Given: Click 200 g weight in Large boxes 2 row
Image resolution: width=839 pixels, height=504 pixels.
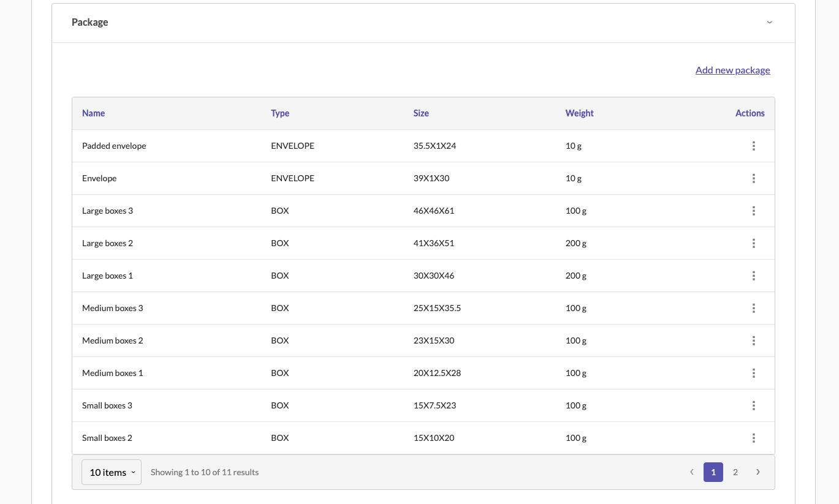Looking at the screenshot, I should (576, 243).
